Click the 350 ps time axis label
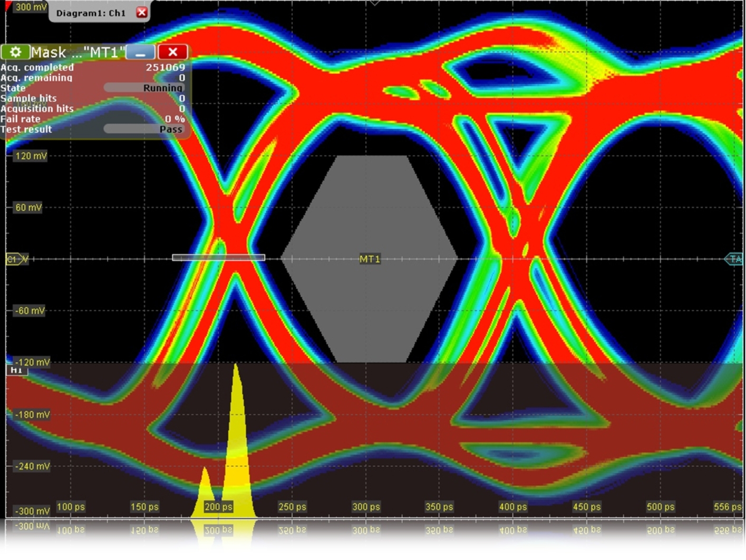This screenshot has height=560, width=746. coord(439,507)
